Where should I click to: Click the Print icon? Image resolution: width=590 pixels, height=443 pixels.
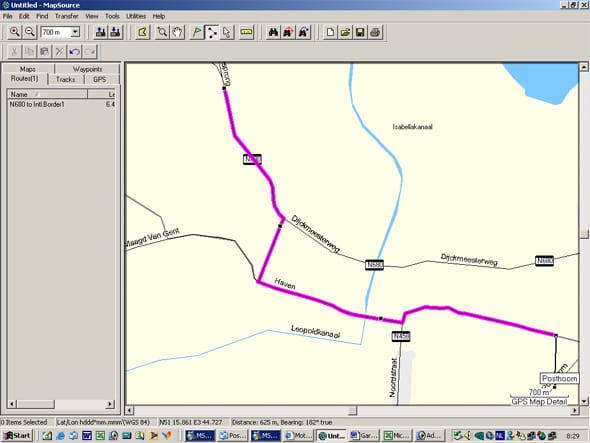point(376,32)
